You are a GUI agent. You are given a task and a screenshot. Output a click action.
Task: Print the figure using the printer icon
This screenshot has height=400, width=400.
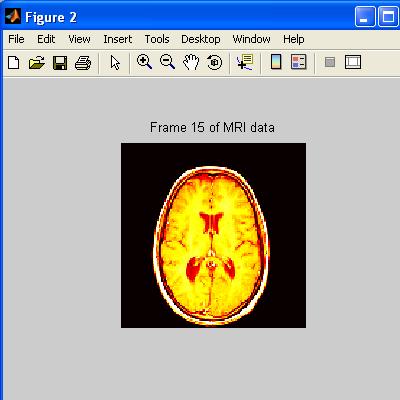83,63
